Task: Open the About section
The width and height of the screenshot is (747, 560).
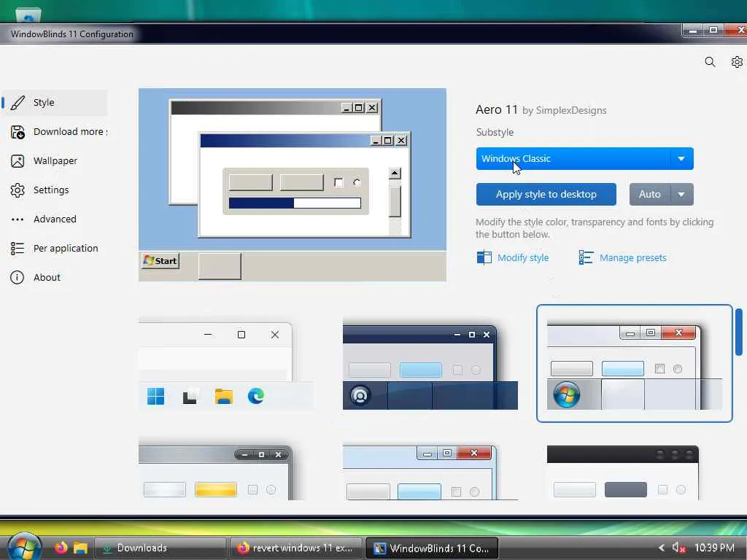Action: pyautogui.click(x=55, y=278)
